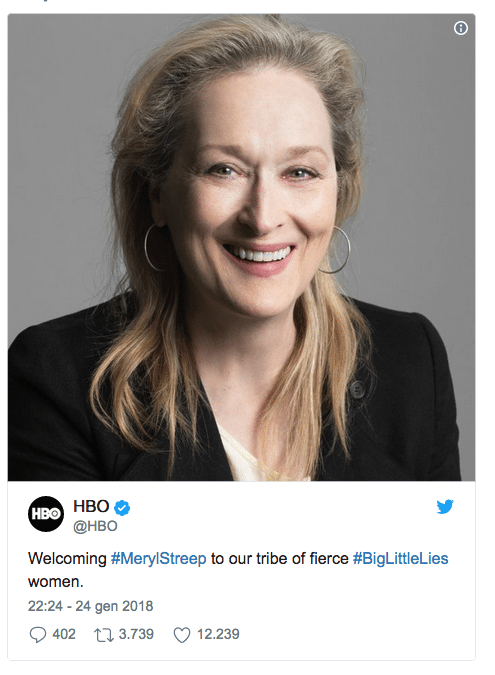This screenshot has height=675, width=495.
Task: Open the #MerylStreep hashtag
Action: 158,558
